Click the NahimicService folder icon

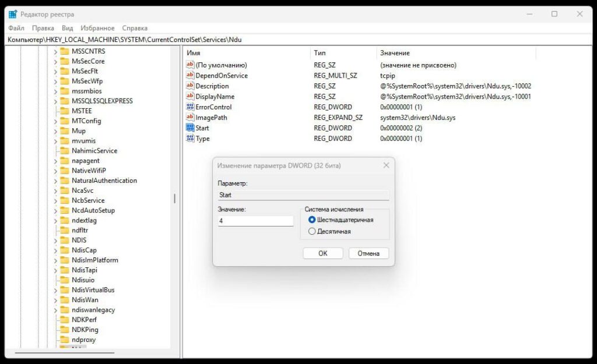[65, 151]
